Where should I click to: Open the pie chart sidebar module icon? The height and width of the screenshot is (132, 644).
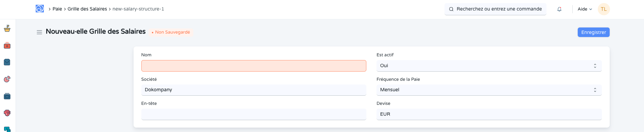pos(7,79)
